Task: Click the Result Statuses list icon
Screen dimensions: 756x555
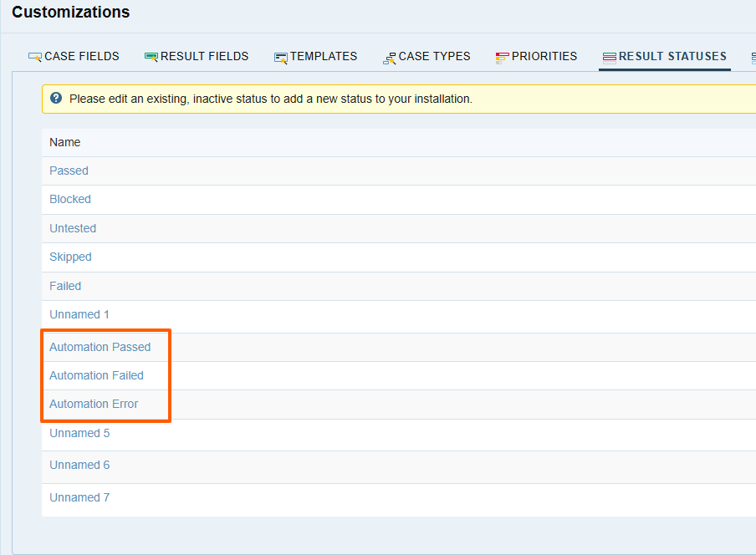Action: click(611, 56)
